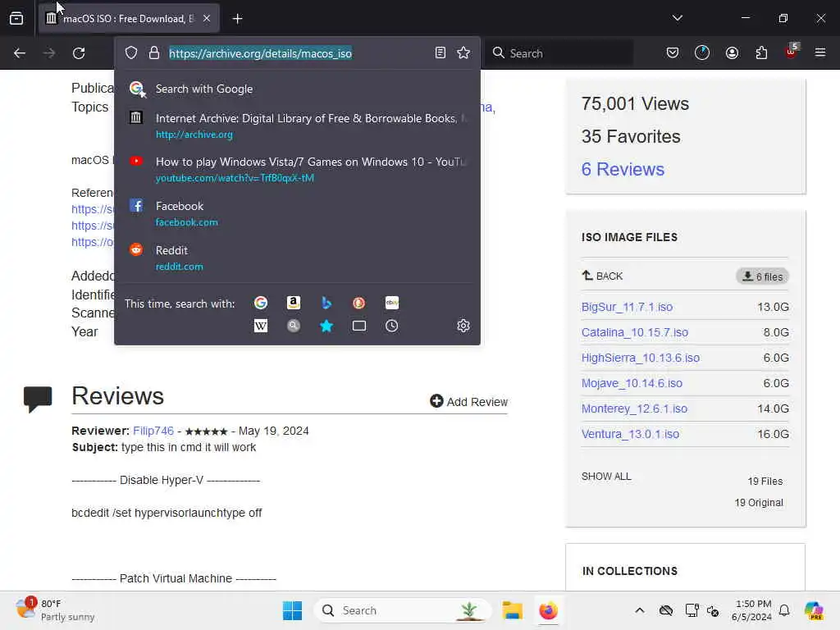This screenshot has width=840, height=630.
Task: Select the Internet Archive suggestion
Action: tap(297, 126)
